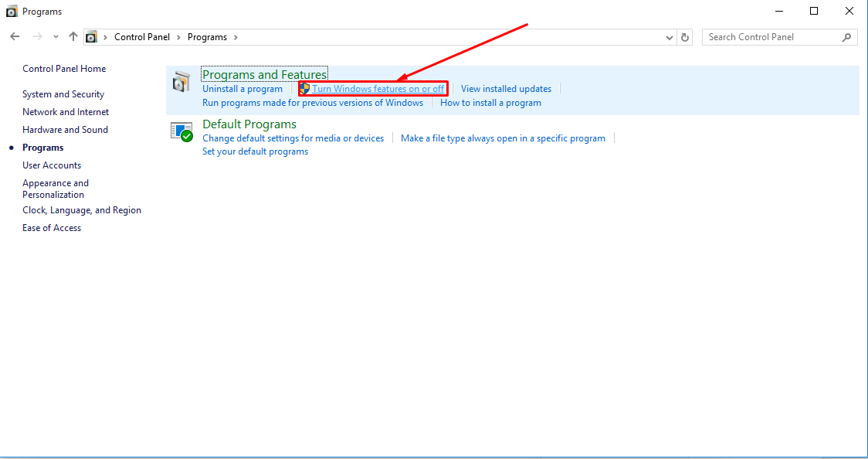Click Make a file type always open link

pyautogui.click(x=504, y=138)
